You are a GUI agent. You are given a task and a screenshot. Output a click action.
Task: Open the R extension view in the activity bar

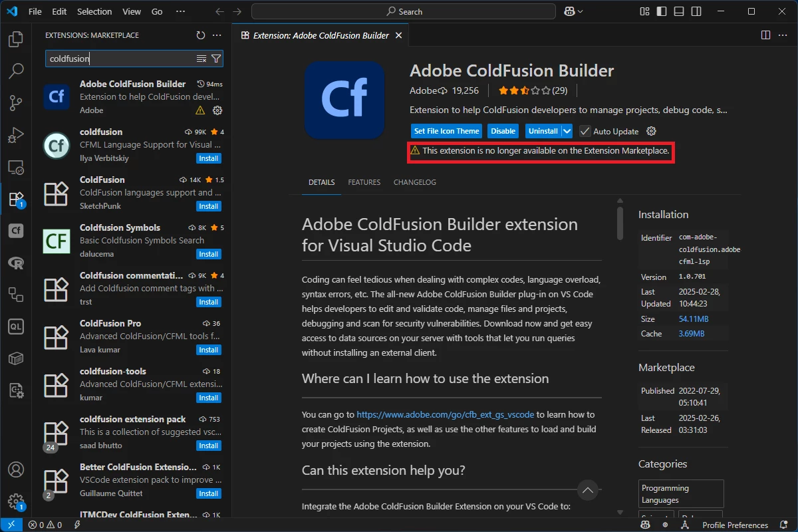tap(16, 263)
